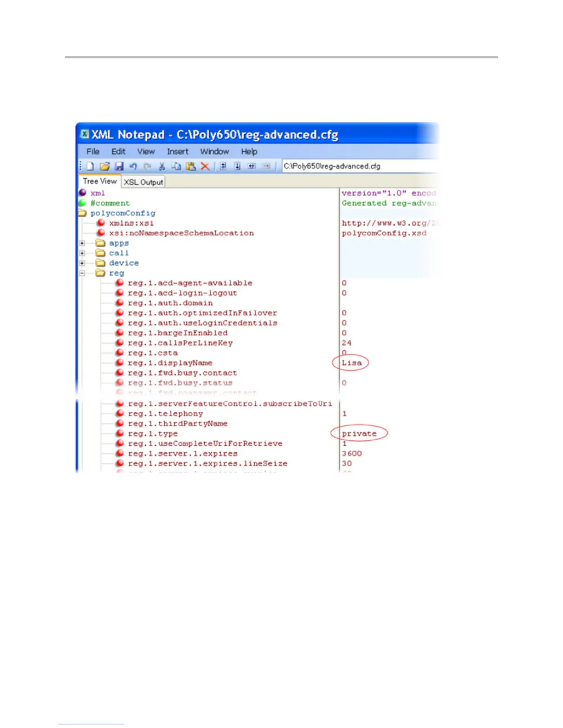Select reg.1.useCompleteUriForRetrieve row
563x728 pixels.
point(205,444)
